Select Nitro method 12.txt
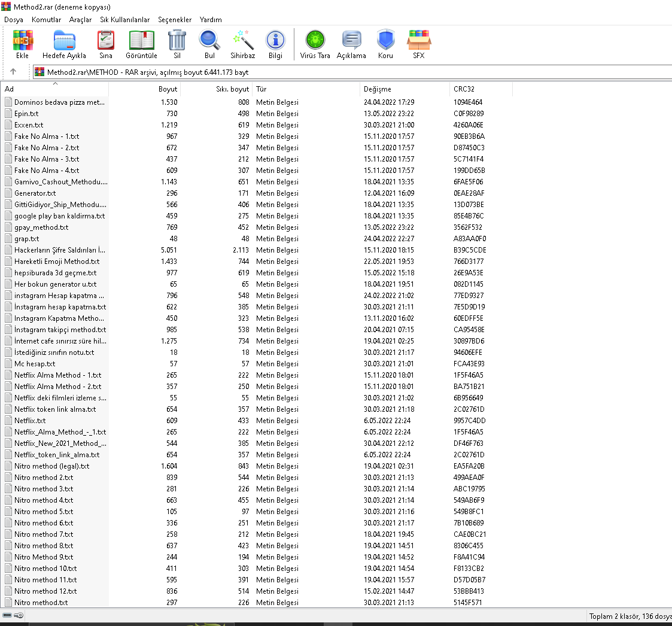This screenshot has height=626, width=672. 45,591
